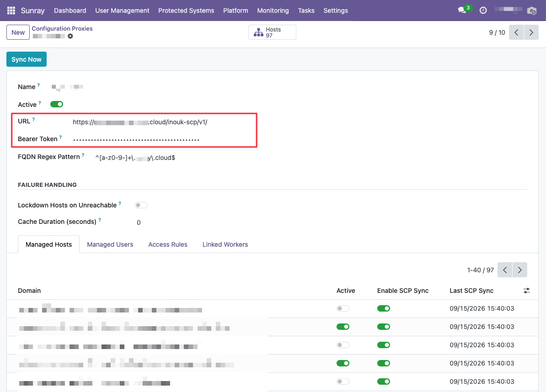Show previous page of managed hosts
Screen dimensions: 546x392
tap(505, 270)
